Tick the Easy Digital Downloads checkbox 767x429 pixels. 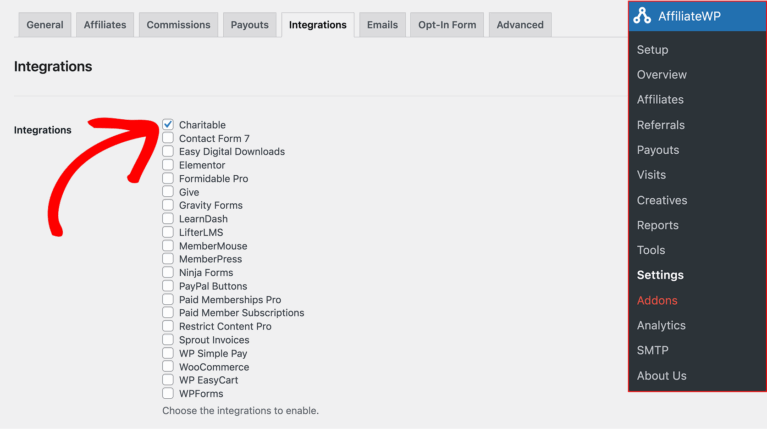click(x=168, y=152)
